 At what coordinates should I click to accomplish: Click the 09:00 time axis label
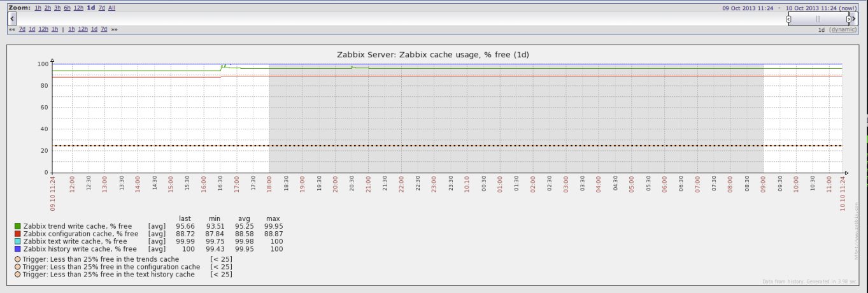pyautogui.click(x=764, y=185)
